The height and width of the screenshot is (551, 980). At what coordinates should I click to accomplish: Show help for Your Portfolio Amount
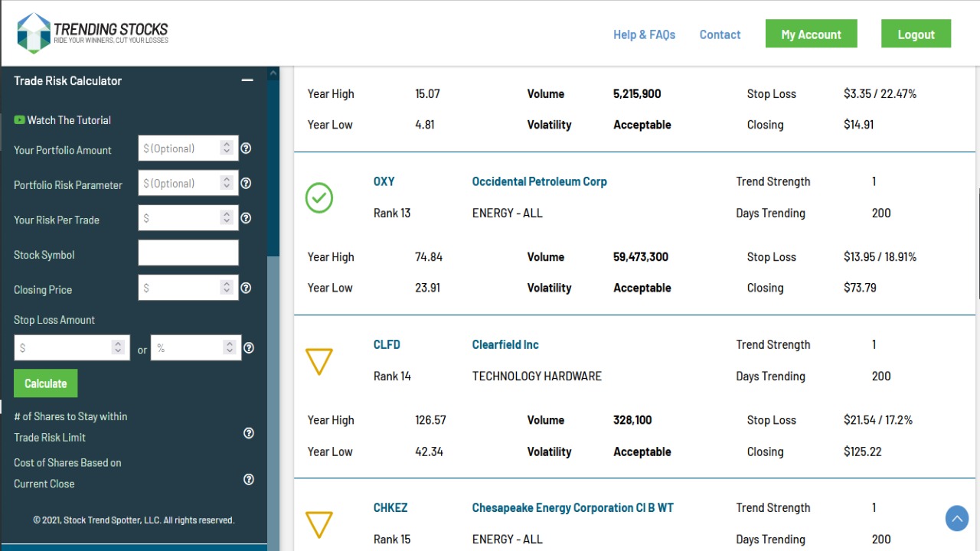point(246,148)
